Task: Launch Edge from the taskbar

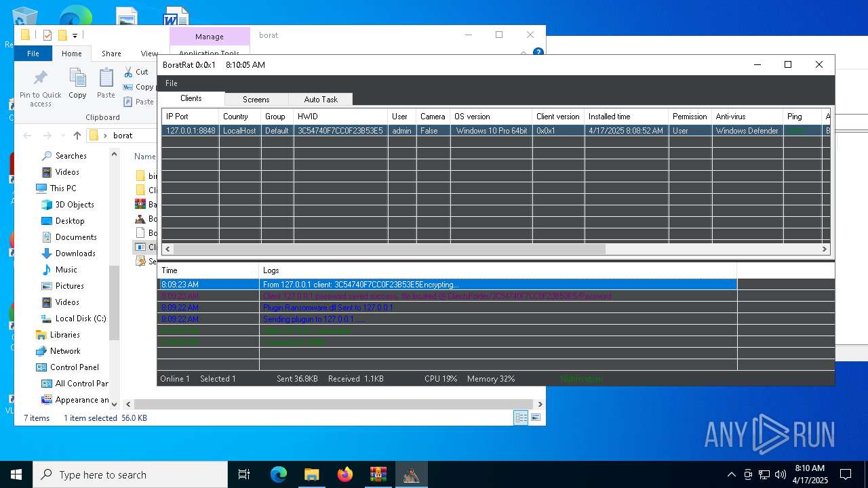Action: (x=279, y=474)
